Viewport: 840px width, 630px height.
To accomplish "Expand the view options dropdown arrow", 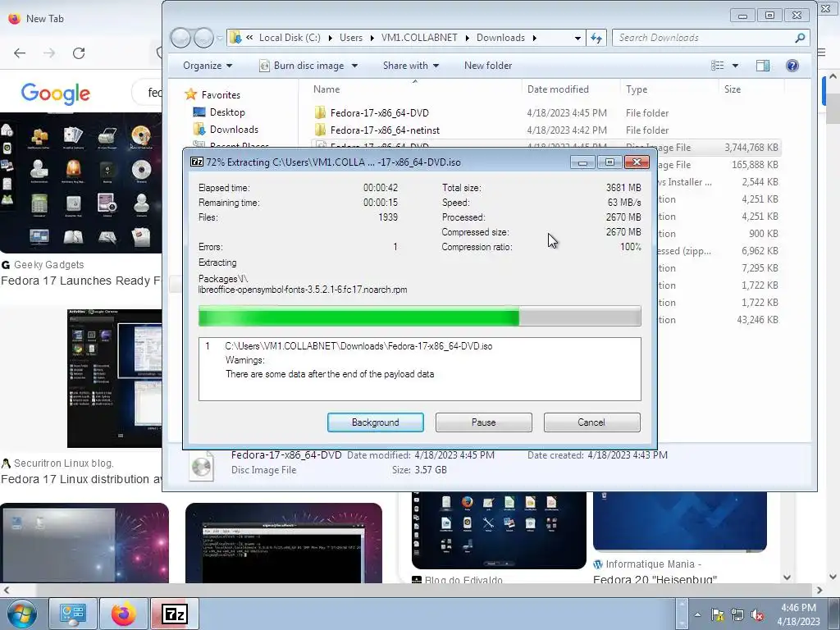I will pyautogui.click(x=735, y=66).
